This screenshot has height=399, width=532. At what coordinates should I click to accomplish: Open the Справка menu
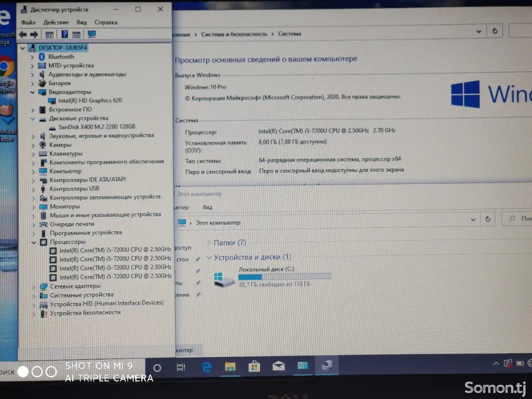pyautogui.click(x=106, y=23)
